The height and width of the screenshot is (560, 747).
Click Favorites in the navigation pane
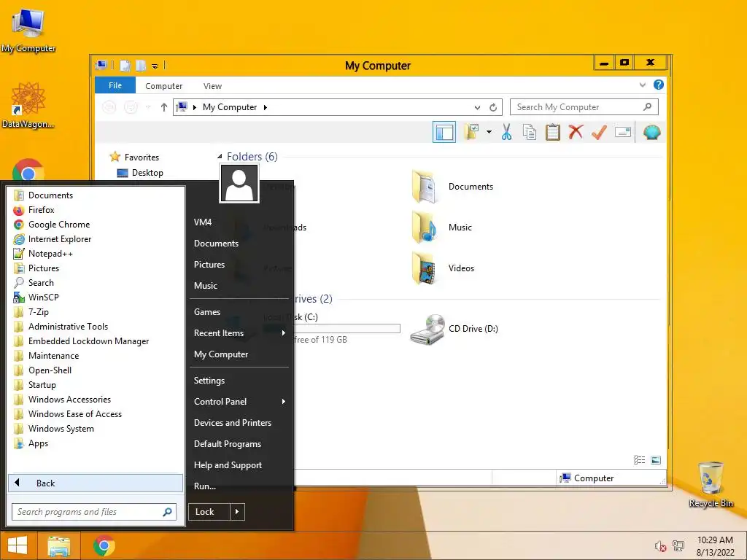coord(142,157)
